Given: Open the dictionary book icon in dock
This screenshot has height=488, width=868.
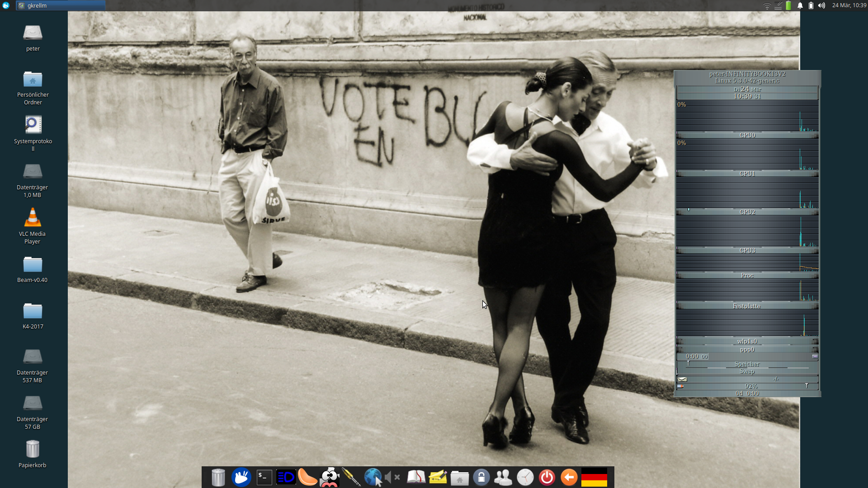Looking at the screenshot, I should (x=416, y=477).
